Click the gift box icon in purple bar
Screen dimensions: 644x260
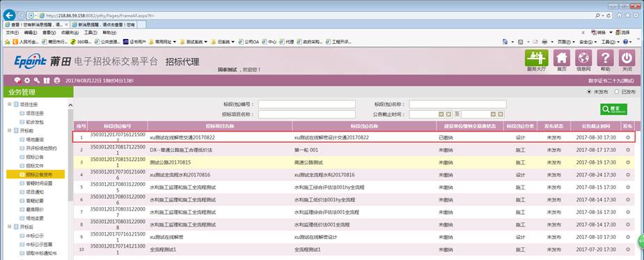point(47,80)
